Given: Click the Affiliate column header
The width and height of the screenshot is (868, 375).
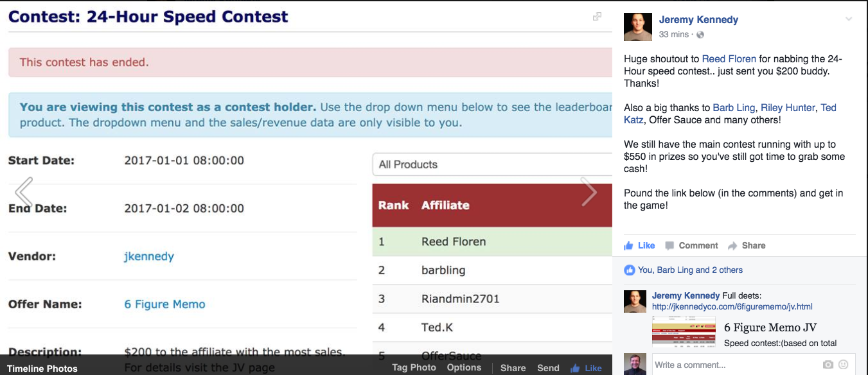Looking at the screenshot, I should (x=445, y=205).
